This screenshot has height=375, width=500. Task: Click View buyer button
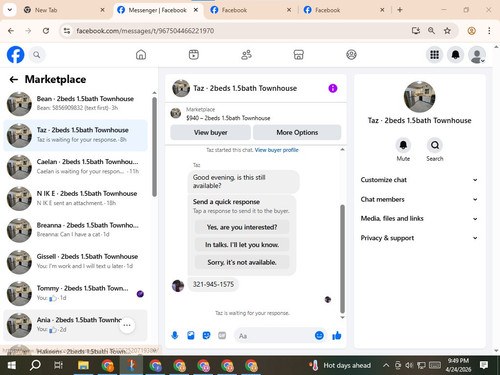(x=211, y=132)
